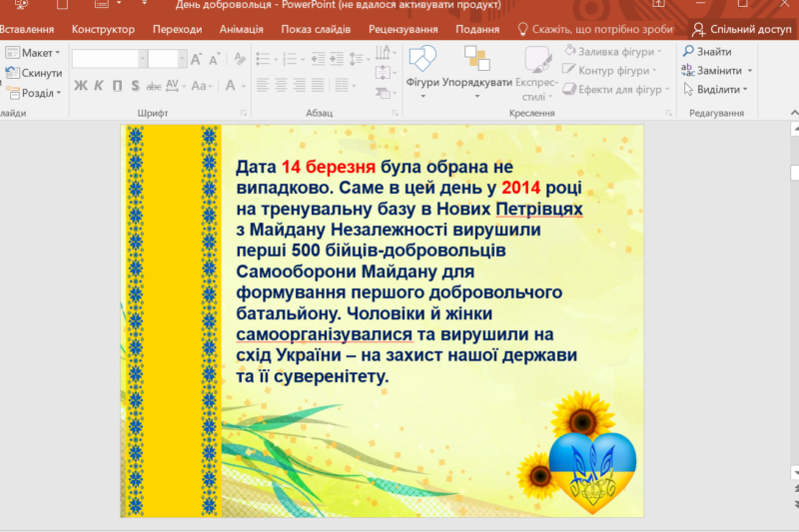Toggle bold Ж formatting

pyautogui.click(x=81, y=86)
